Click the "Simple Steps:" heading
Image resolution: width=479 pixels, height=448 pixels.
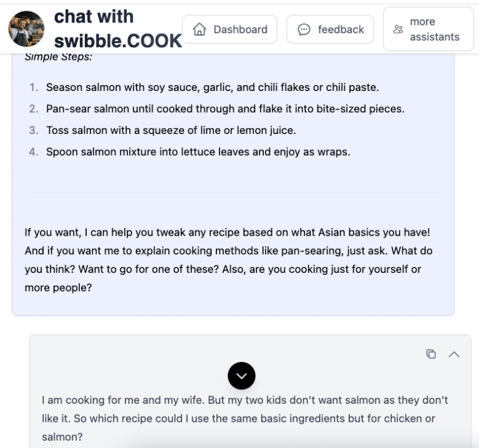59,57
